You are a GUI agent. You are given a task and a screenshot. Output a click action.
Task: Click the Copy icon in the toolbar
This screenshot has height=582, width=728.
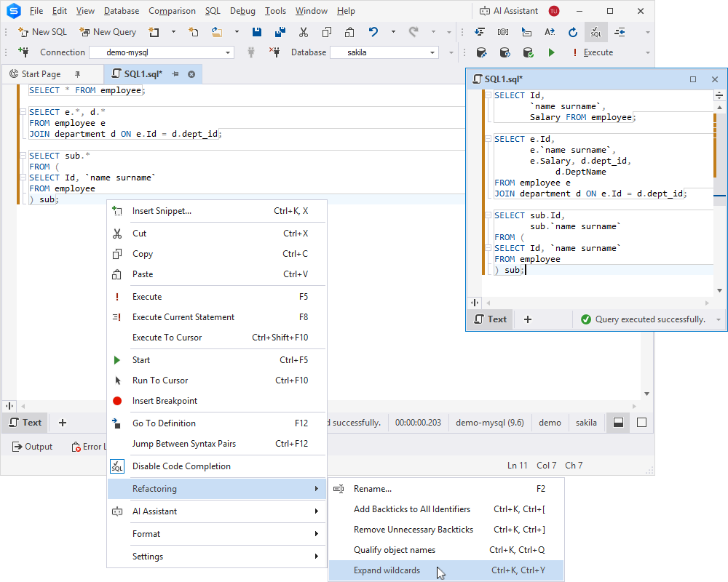click(326, 32)
